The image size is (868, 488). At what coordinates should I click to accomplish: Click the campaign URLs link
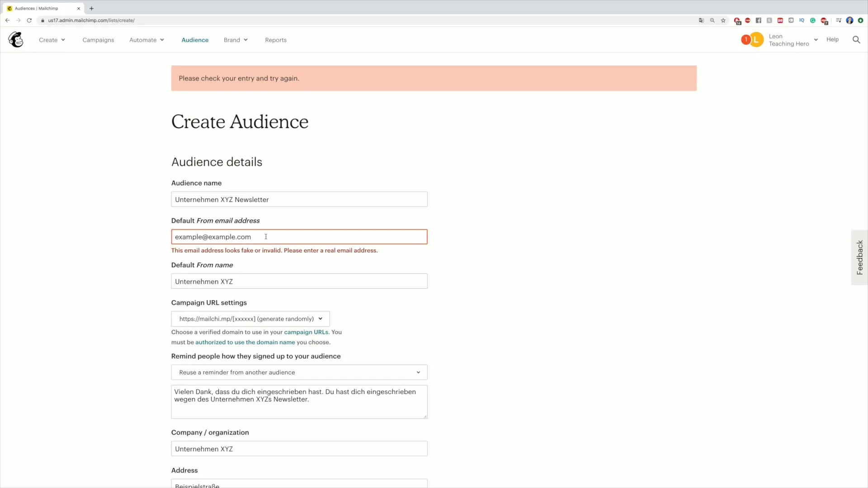[x=306, y=332]
